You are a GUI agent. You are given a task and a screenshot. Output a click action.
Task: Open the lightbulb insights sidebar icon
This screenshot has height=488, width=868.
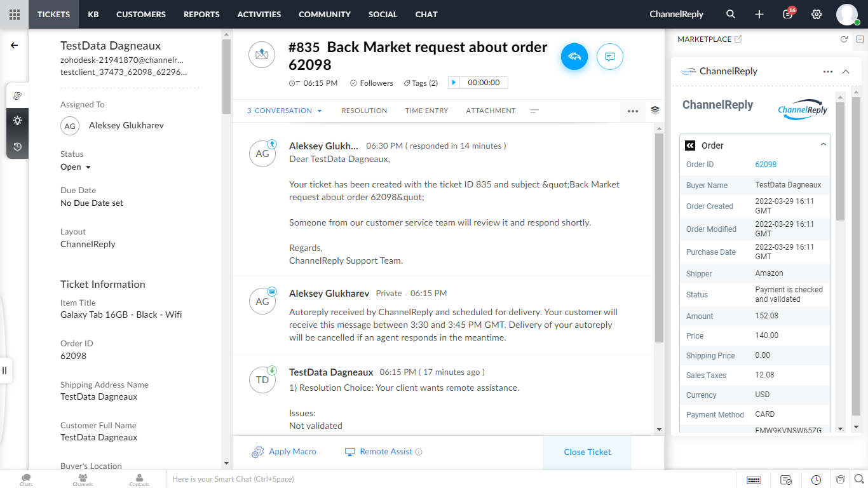tap(18, 121)
